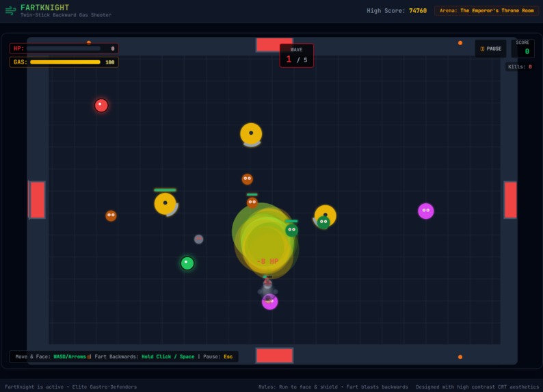The width and height of the screenshot is (543, 392).
Task: Click the orange enemy without health bar above the cloud
Action: click(248, 179)
